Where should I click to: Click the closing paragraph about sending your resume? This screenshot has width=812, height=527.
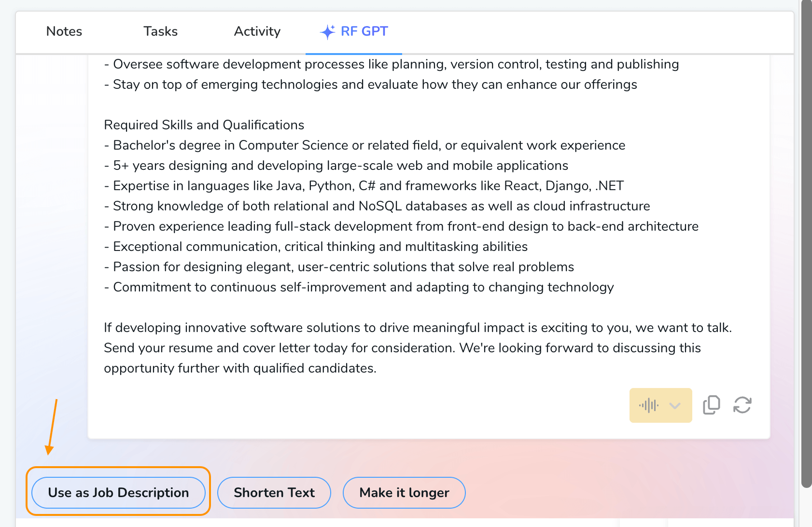(x=402, y=348)
